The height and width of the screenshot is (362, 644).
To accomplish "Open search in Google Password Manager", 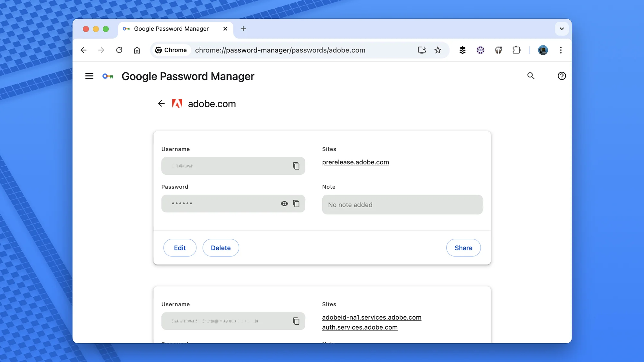I will 531,76.
